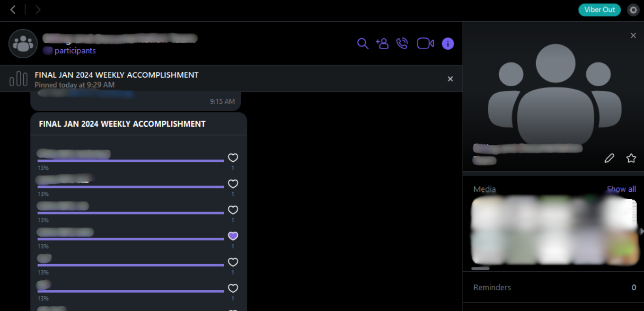Go forward with the right arrow
Viewport: 644px width, 311px height.
pyautogui.click(x=38, y=9)
